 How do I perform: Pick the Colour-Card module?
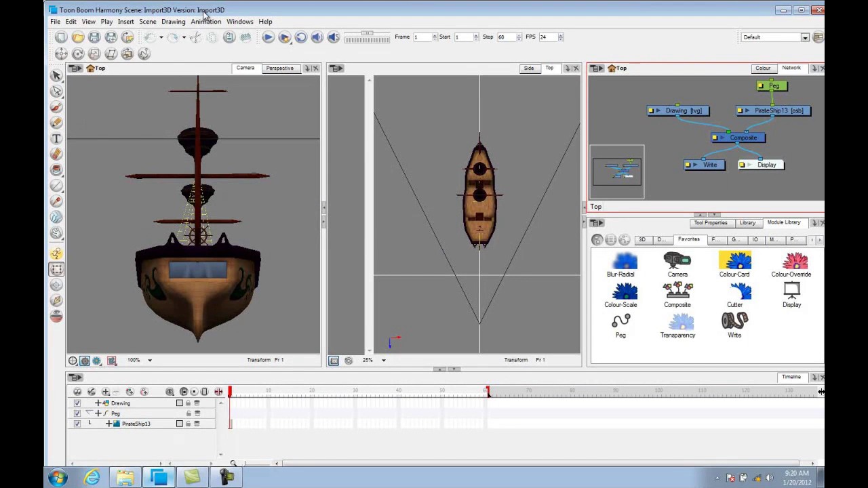click(734, 265)
